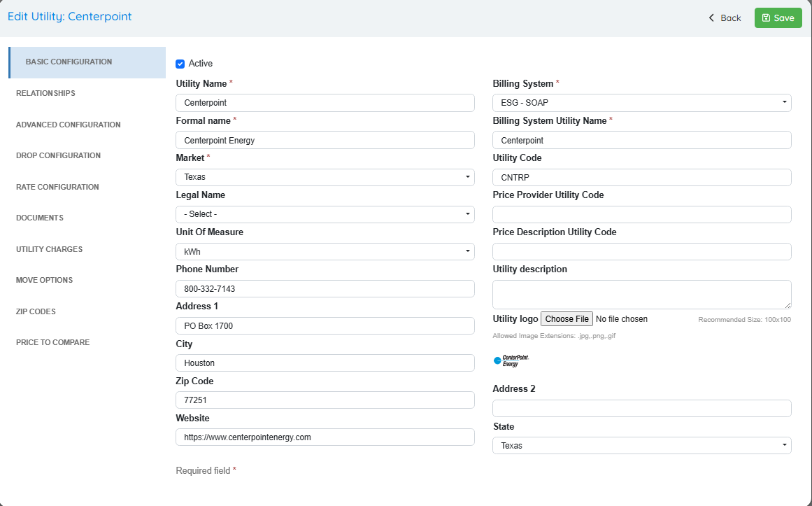This screenshot has width=812, height=506.
Task: Open the Market dropdown
Action: [325, 177]
